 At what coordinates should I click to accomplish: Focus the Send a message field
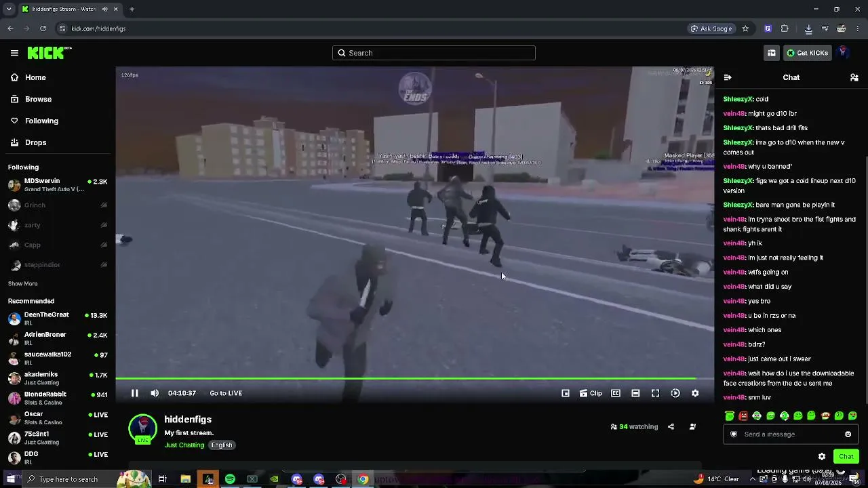point(791,434)
